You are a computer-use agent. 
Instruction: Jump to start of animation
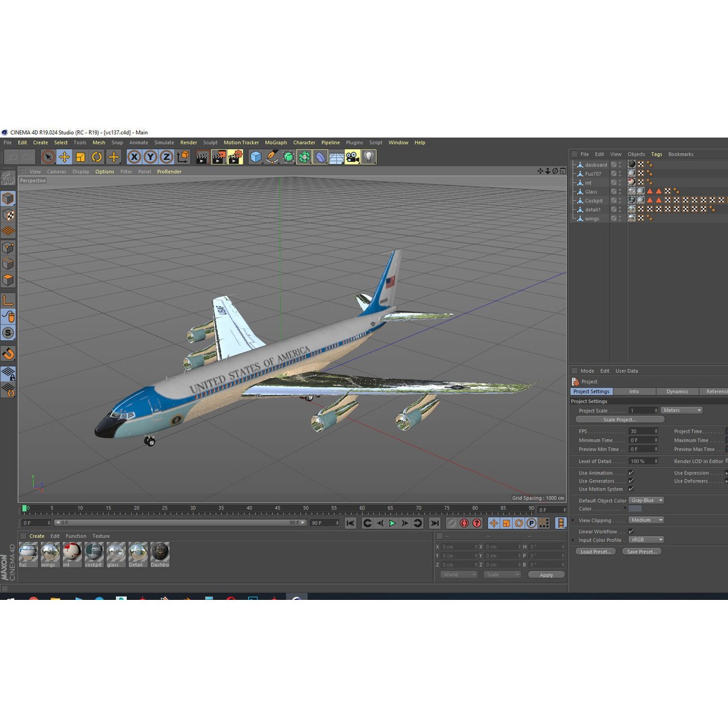coord(351,523)
